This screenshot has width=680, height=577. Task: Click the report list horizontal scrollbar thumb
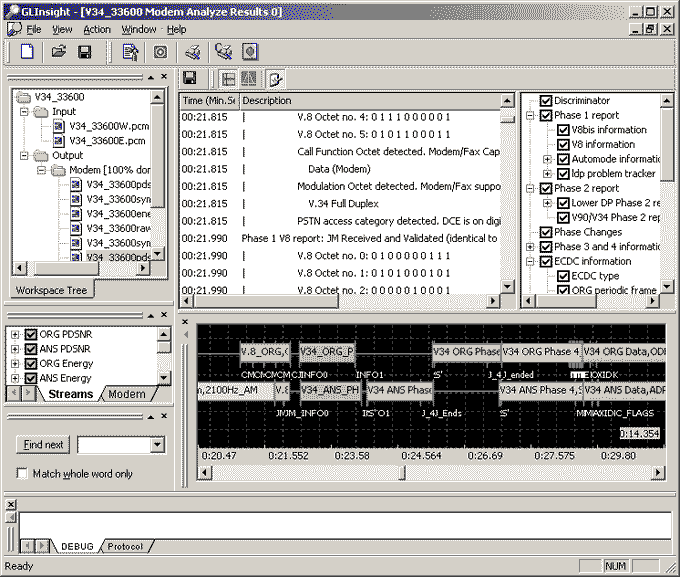tap(264, 301)
